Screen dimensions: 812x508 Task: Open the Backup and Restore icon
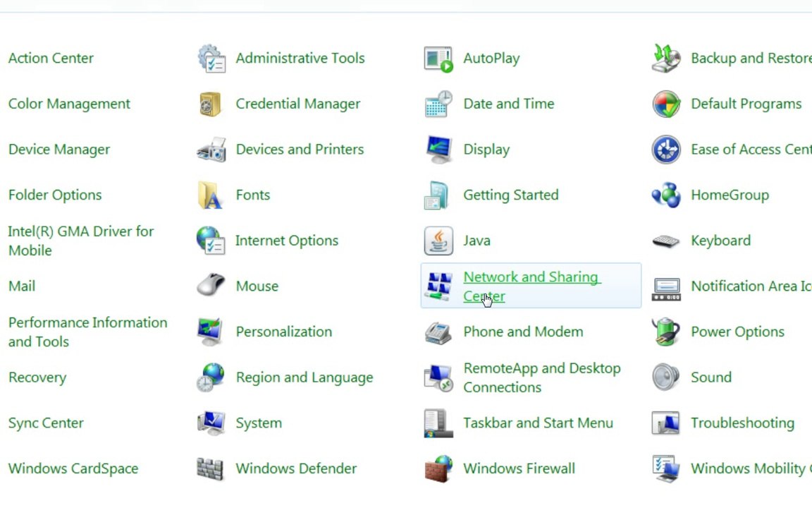point(666,58)
